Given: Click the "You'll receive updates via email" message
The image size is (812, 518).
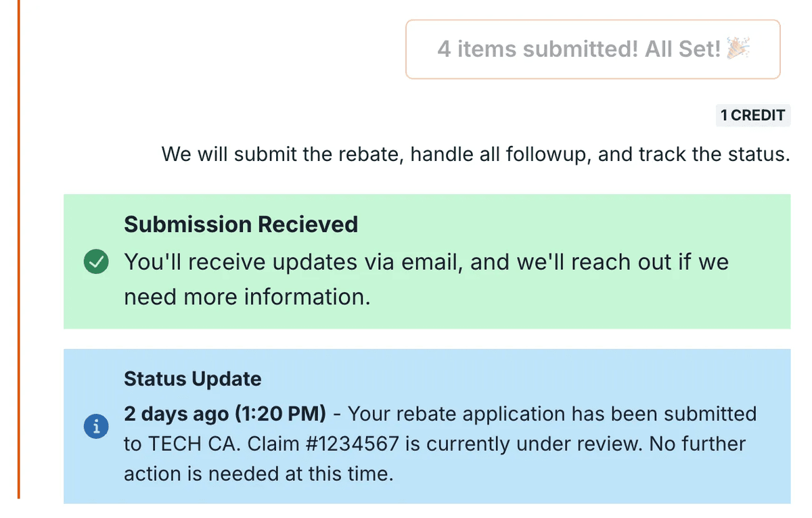Looking at the screenshot, I should point(292,262).
